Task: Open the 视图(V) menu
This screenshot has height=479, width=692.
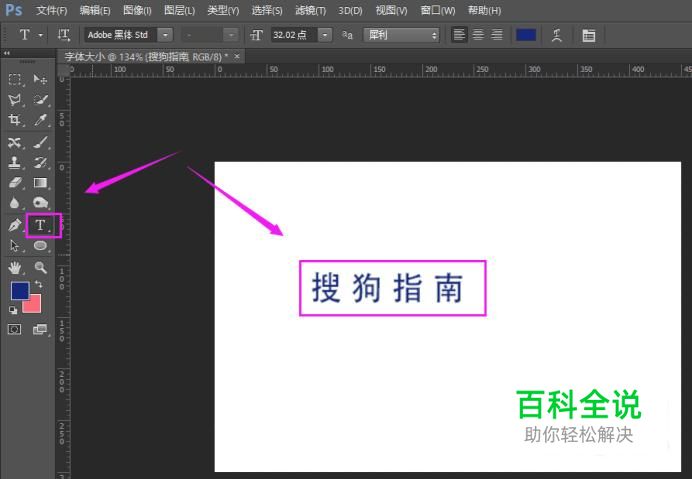Action: coord(391,10)
